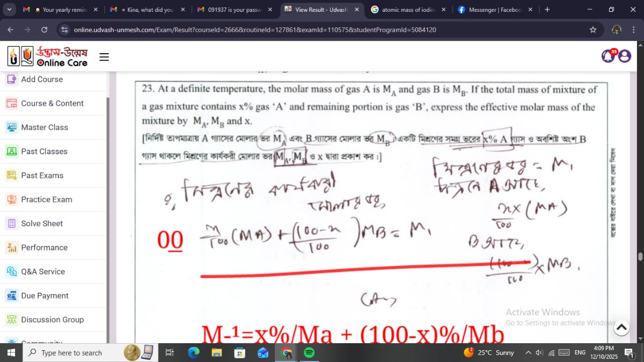Click the Master Class icon
This screenshot has width=644, height=362.
coord(12,127)
